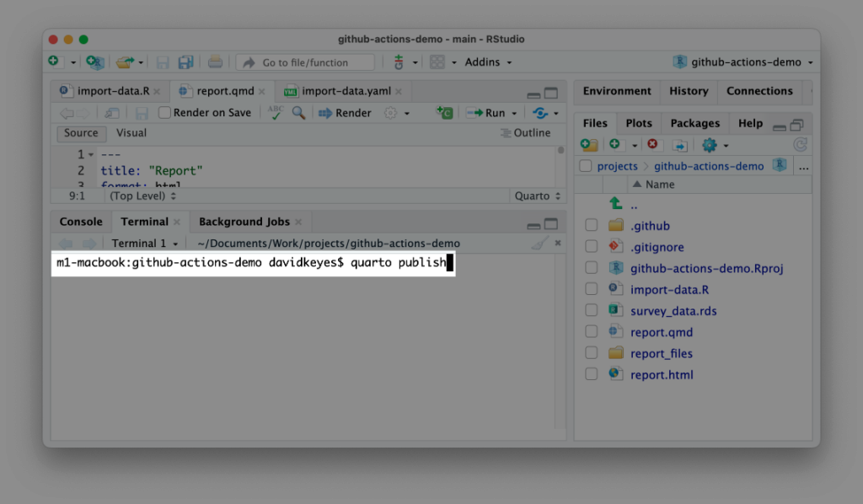Open the render settings gear icon

[x=390, y=113]
